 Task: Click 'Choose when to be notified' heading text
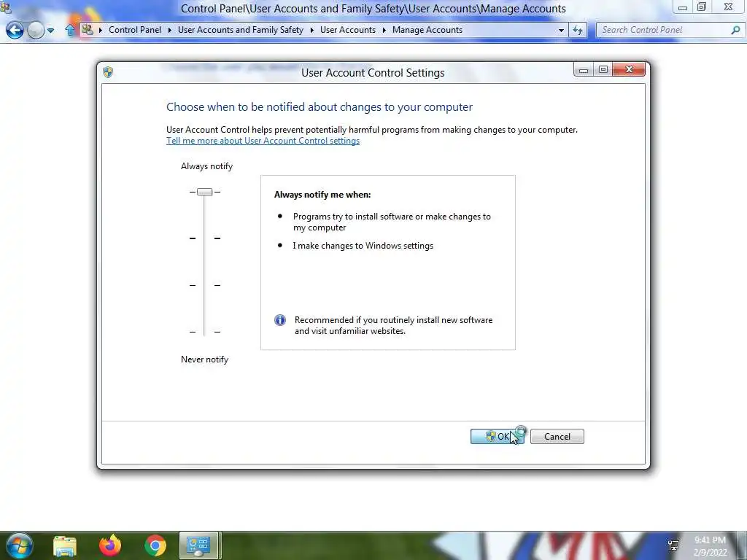pyautogui.click(x=320, y=106)
